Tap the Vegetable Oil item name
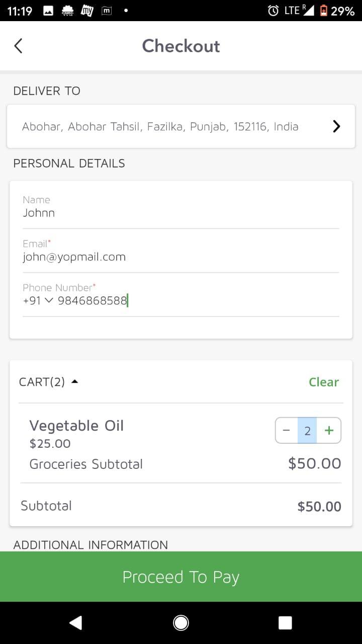 click(x=76, y=426)
